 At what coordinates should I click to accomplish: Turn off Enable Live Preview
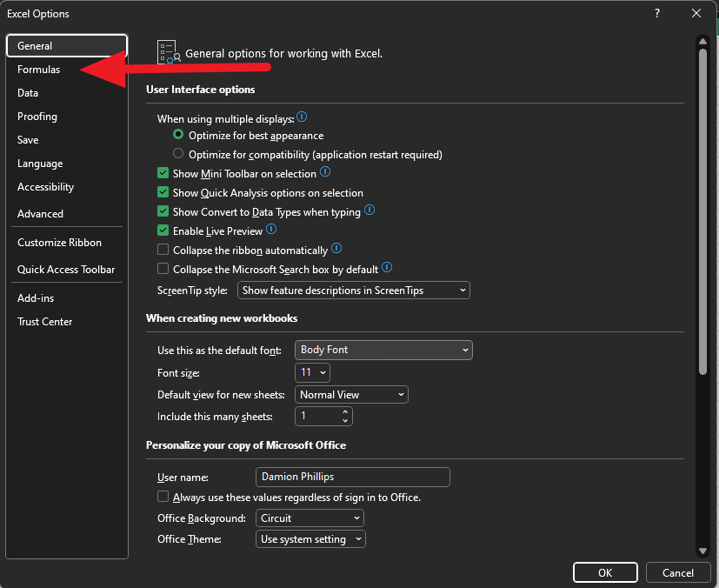[163, 231]
